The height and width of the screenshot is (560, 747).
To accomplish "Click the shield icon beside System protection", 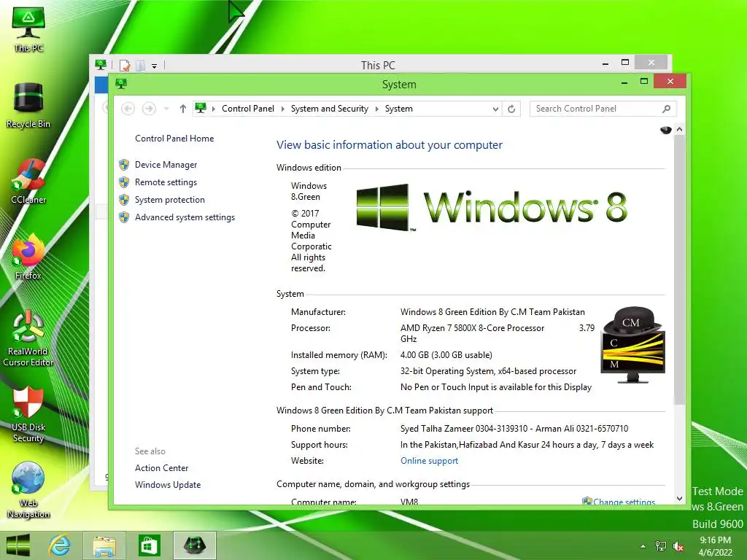I will coord(124,200).
